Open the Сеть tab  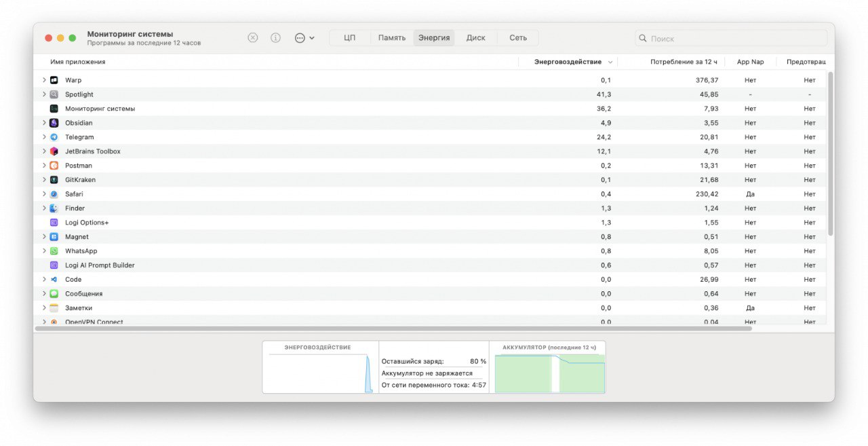tap(518, 38)
